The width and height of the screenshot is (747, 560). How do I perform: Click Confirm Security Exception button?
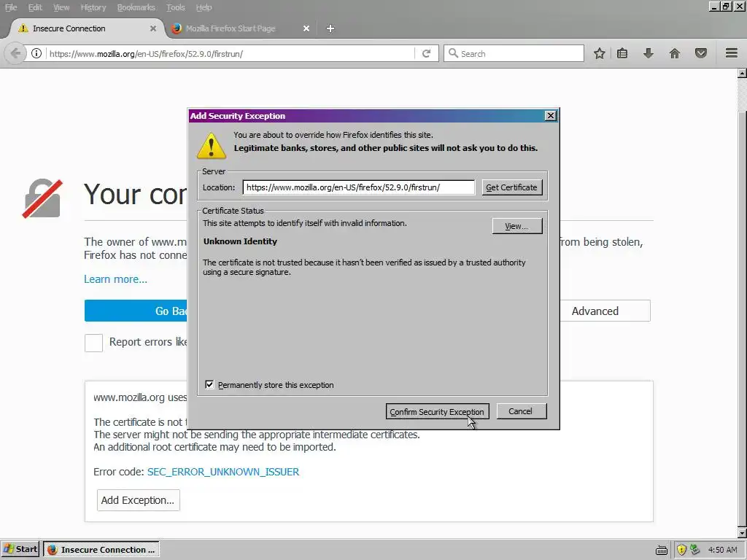[438, 411]
